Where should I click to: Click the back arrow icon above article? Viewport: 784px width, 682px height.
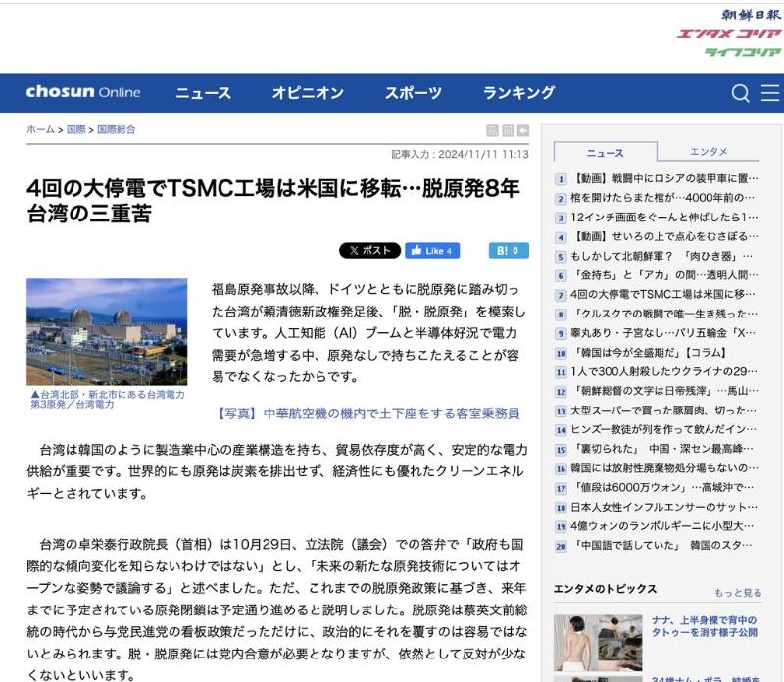[523, 130]
